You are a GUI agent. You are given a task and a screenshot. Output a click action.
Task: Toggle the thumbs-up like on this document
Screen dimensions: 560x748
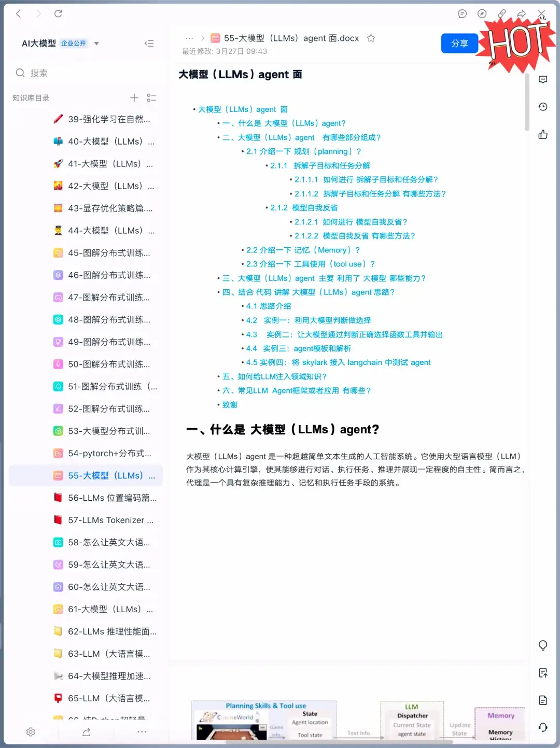click(542, 134)
